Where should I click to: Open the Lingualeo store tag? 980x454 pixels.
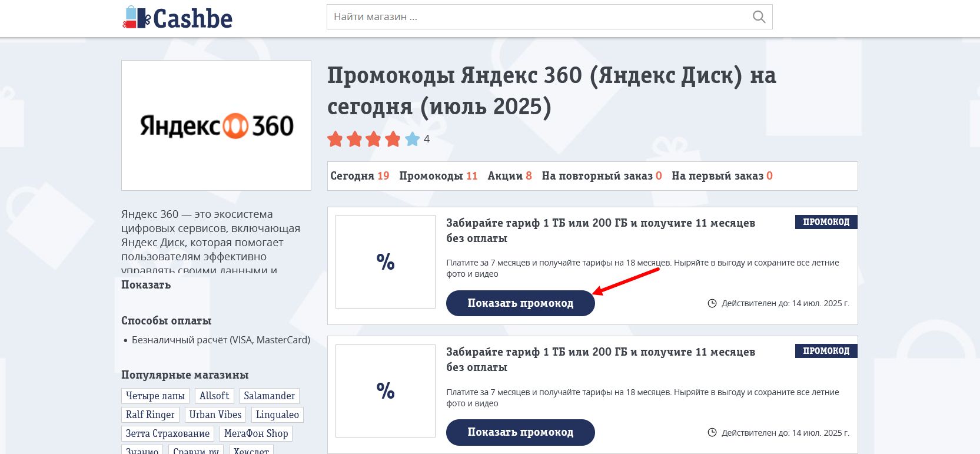coord(277,415)
